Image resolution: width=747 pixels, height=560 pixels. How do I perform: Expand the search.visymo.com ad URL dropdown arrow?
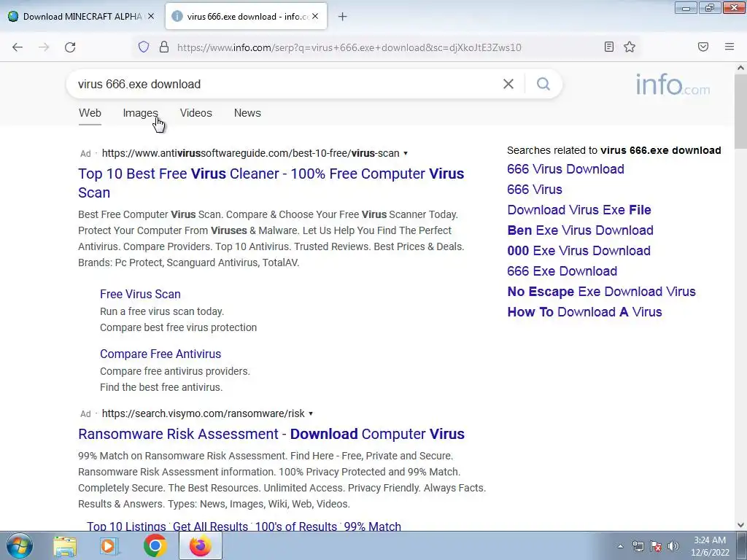311,413
